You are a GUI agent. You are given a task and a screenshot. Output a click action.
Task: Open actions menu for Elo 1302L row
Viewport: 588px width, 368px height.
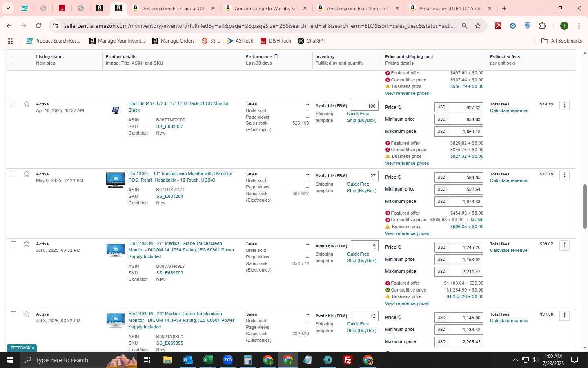click(564, 175)
